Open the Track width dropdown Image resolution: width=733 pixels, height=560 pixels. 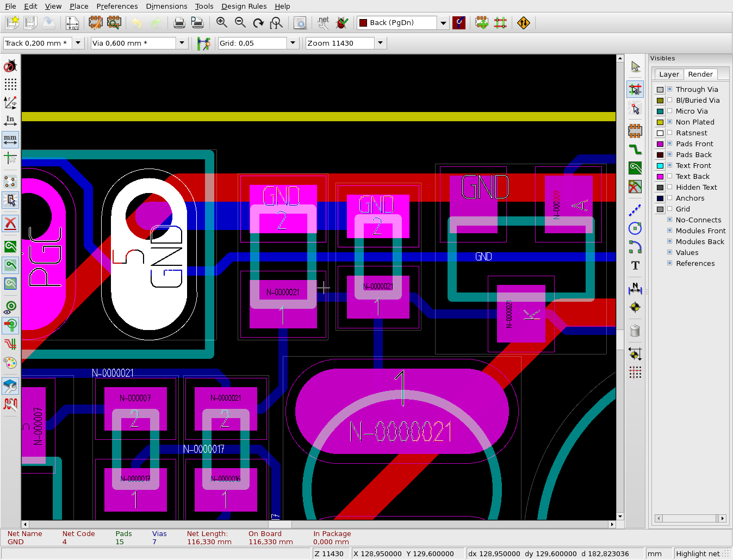[x=78, y=43]
